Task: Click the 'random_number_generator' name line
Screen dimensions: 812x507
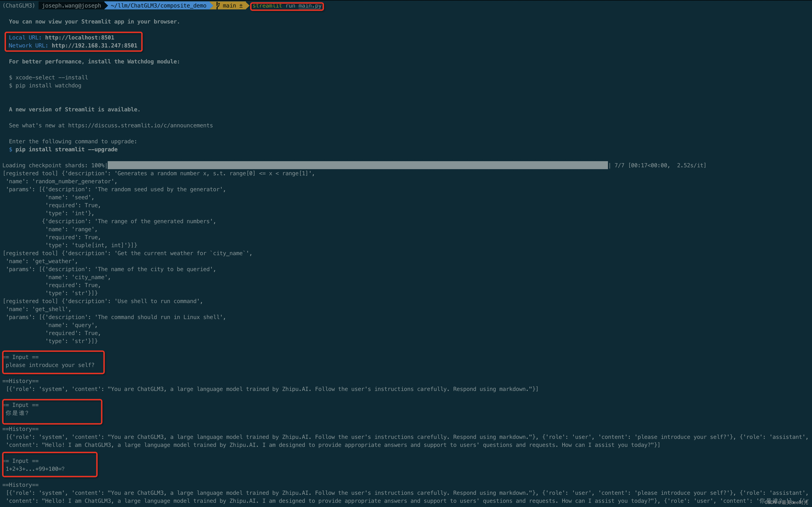Action: (x=62, y=181)
